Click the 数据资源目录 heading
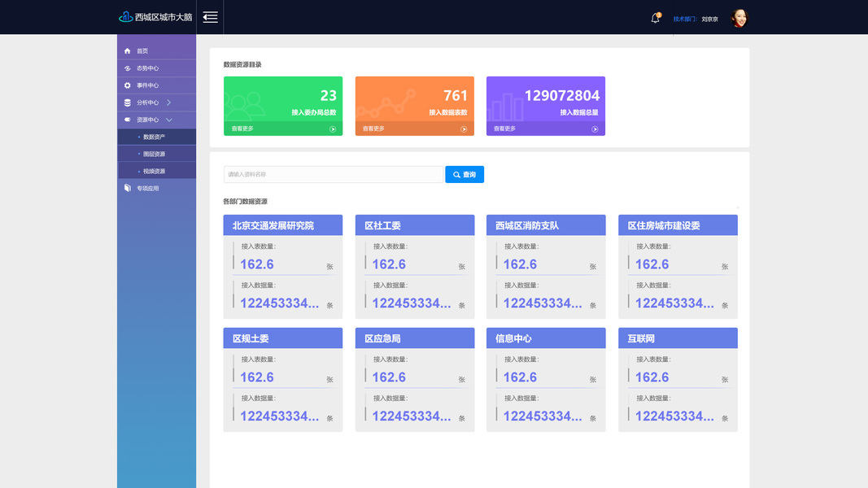The height and width of the screenshot is (488, 868). click(242, 65)
